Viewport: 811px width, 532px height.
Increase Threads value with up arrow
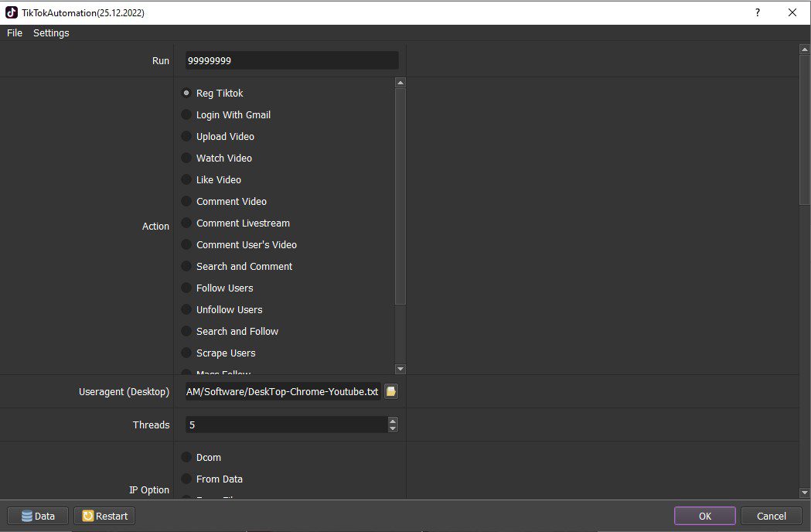pos(393,421)
